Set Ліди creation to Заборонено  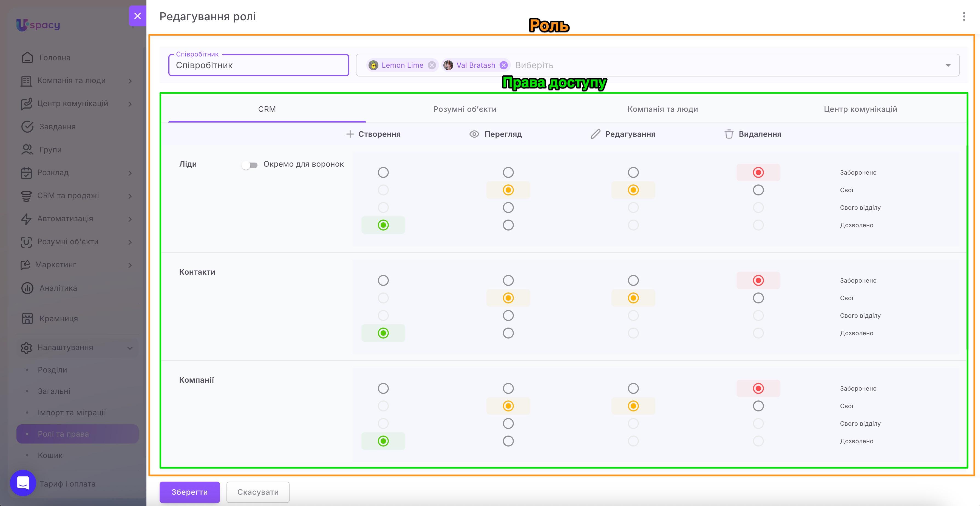383,173
